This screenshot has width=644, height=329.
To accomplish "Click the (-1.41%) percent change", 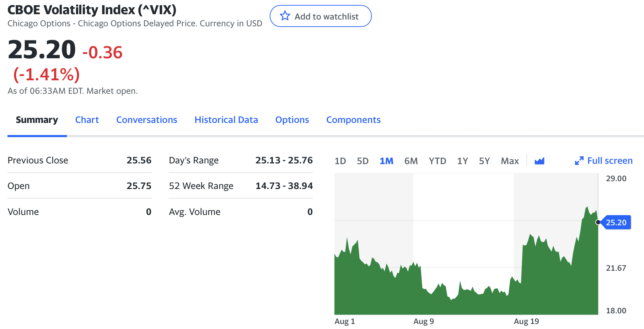I will [47, 74].
